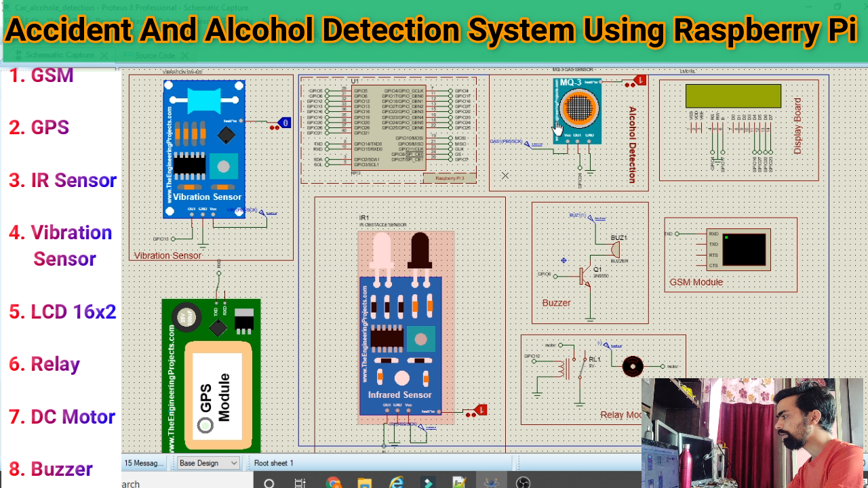Close the Schematic Capture tab
The height and width of the screenshot is (488, 868).
(104, 56)
